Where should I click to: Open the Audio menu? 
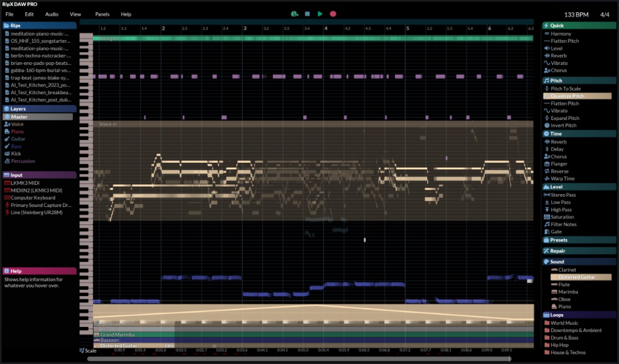[x=51, y=14]
